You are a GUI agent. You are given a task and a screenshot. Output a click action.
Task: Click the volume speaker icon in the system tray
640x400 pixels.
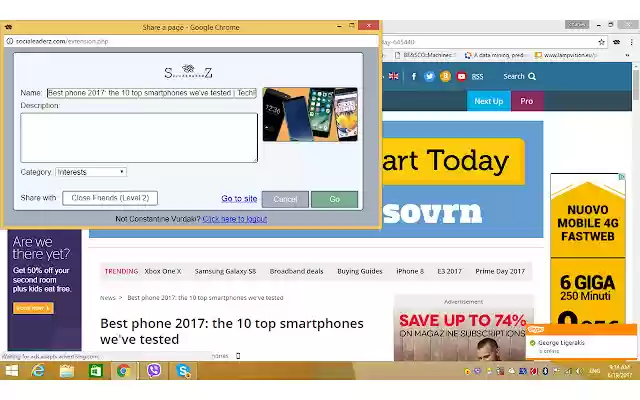coord(579,371)
